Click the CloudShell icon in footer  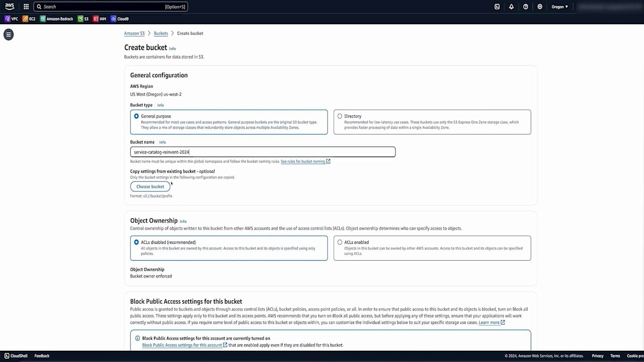pos(7,356)
